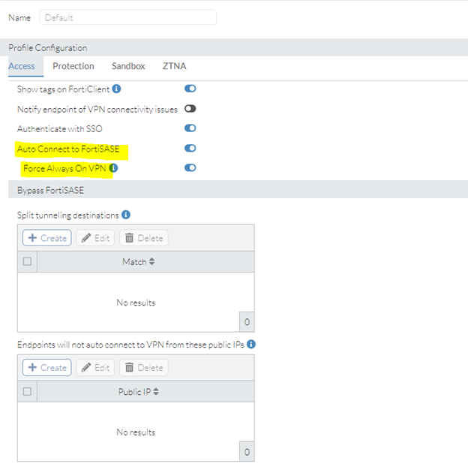The height and width of the screenshot is (476, 468).
Task: Enable Notify endpoint of VPN connectivity issues
Action: coord(190,109)
